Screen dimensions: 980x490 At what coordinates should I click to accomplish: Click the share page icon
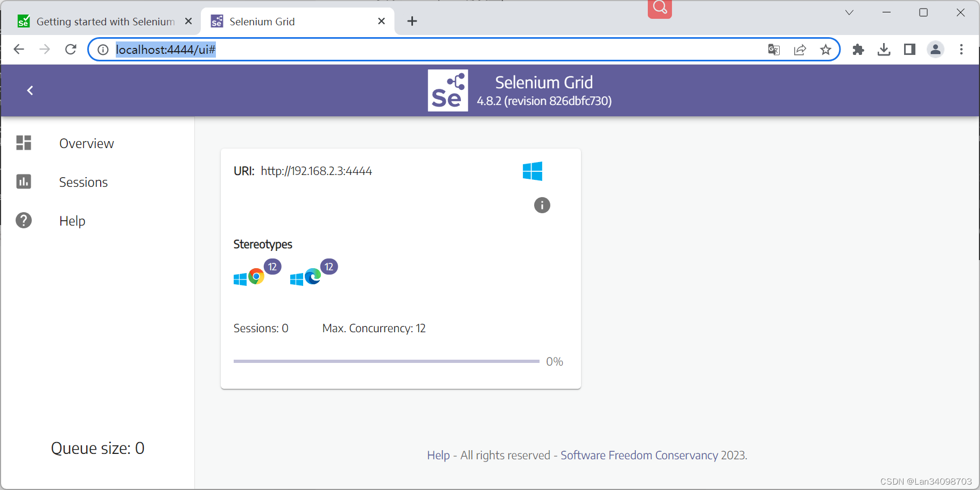tap(800, 50)
